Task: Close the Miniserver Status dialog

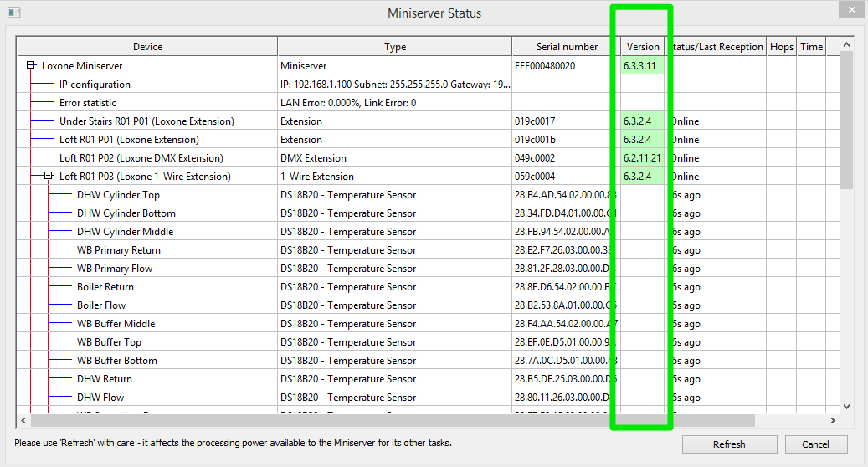Action: [851, 9]
